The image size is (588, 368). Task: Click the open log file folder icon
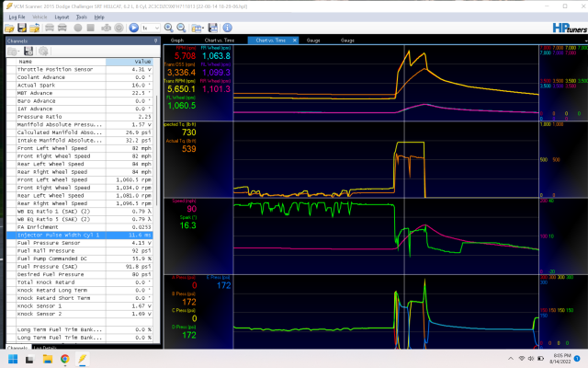[x=8, y=28]
